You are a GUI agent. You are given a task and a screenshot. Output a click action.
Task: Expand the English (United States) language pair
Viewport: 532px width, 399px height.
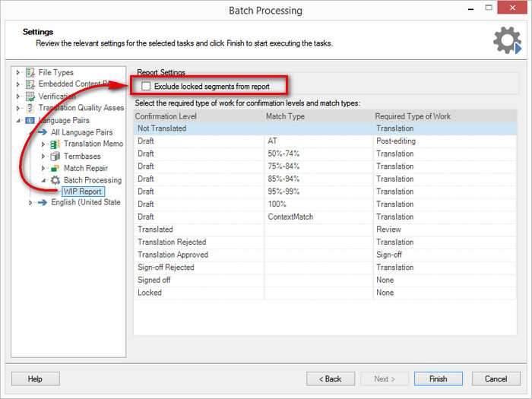tap(30, 203)
